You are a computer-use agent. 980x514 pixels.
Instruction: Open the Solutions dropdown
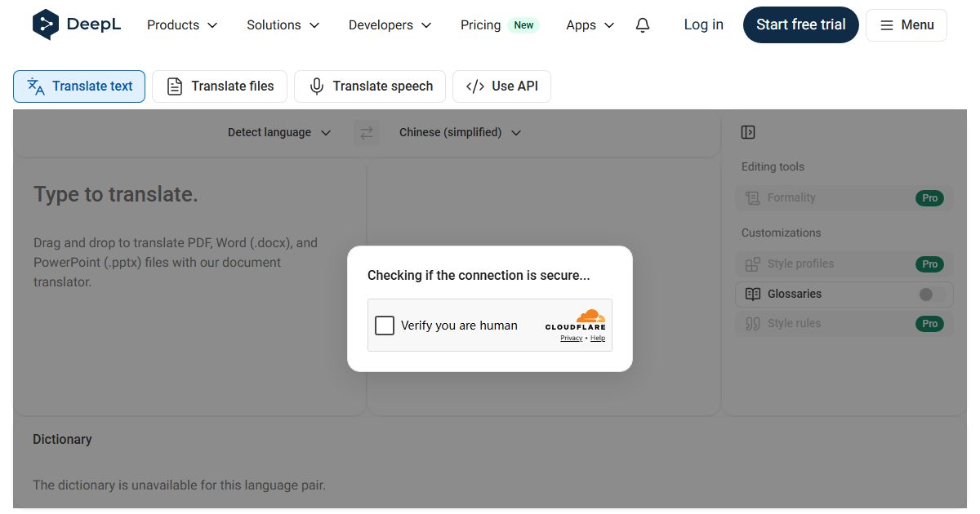pos(283,25)
